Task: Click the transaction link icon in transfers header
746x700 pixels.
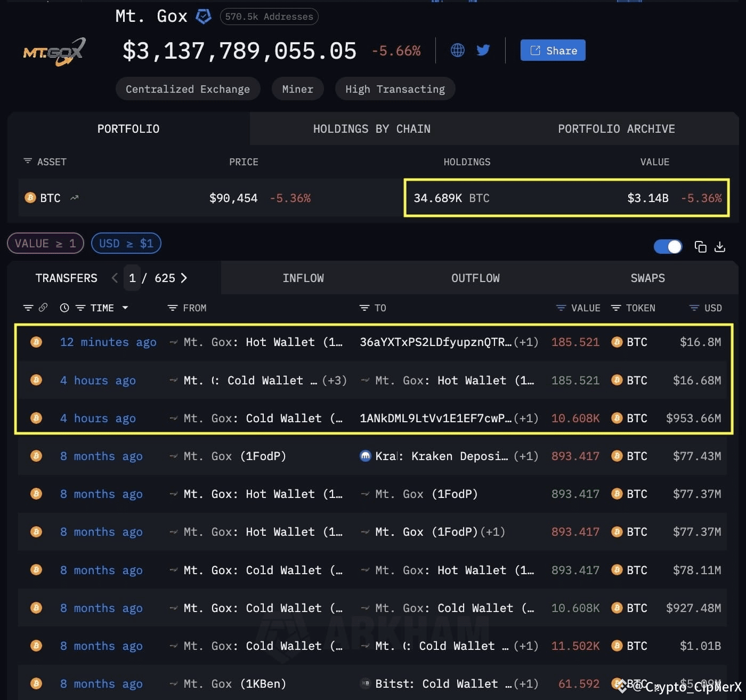Action: (43, 308)
